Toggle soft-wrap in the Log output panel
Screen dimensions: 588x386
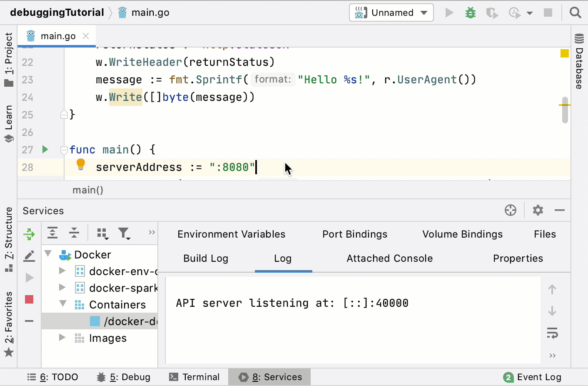[x=552, y=333]
